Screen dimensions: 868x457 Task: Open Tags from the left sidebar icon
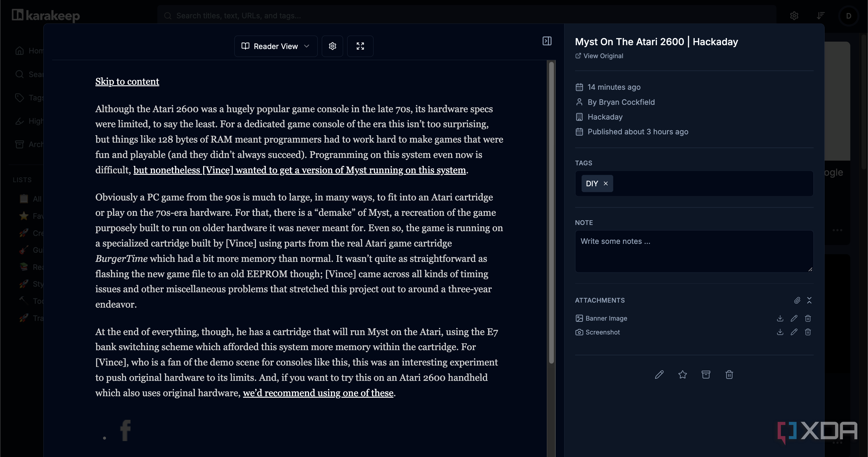(x=19, y=98)
